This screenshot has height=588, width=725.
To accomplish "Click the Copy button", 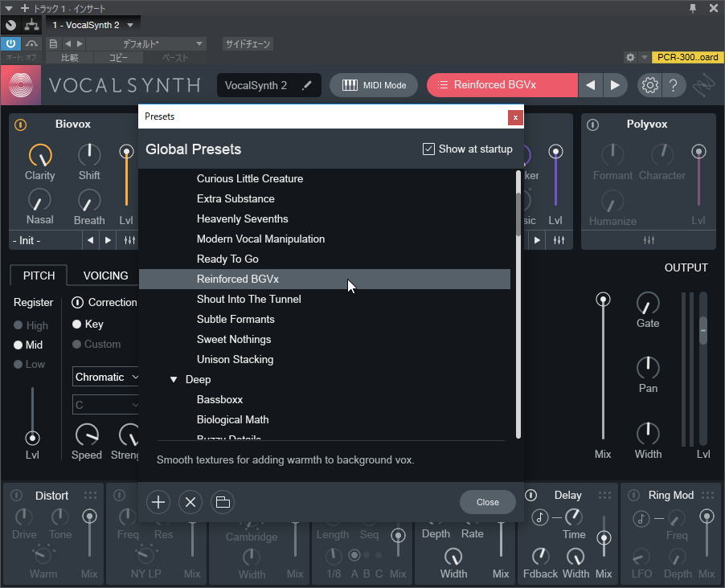I will [118, 58].
